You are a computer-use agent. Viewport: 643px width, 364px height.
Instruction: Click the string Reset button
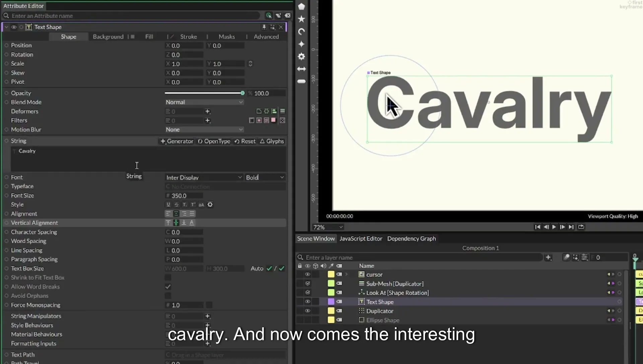point(245,141)
